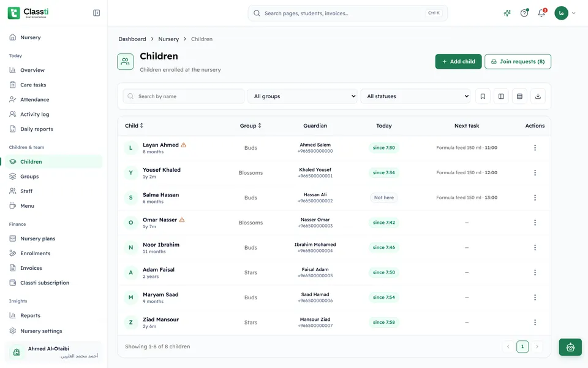Image resolution: width=588 pixels, height=368 pixels.
Task: Open the help question mark icon
Action: [524, 13]
